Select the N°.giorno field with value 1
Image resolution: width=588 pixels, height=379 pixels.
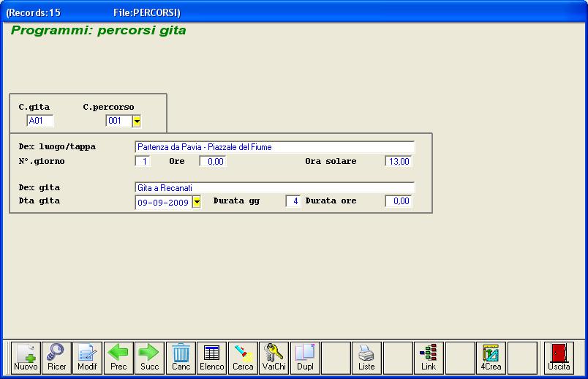coord(143,162)
